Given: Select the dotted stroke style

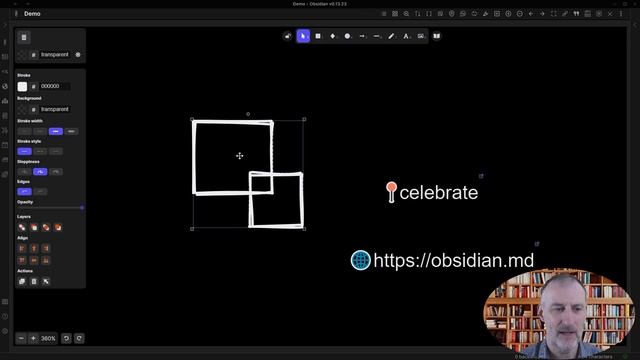Looking at the screenshot, I should [x=56, y=151].
